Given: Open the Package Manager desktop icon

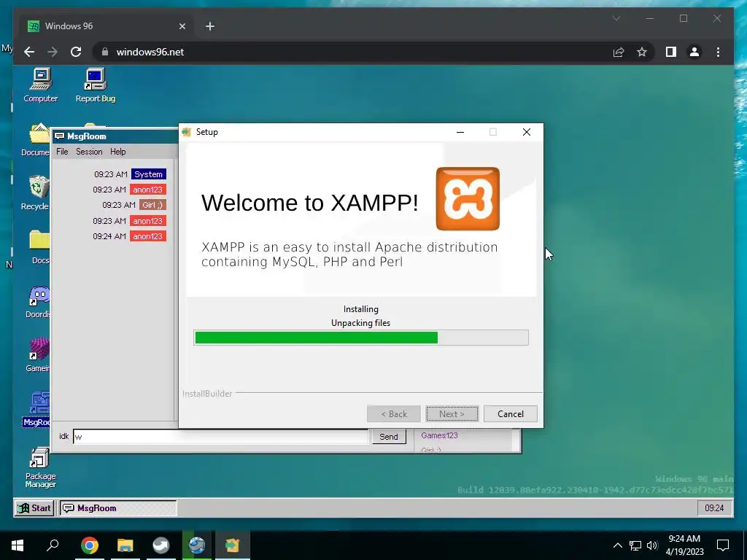Looking at the screenshot, I should coord(41,467).
